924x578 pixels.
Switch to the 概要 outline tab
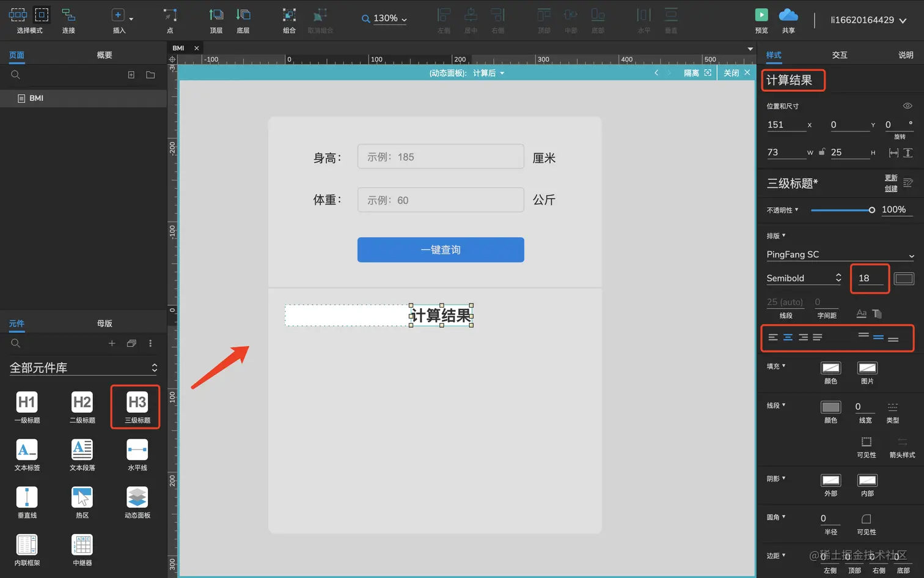(x=105, y=55)
